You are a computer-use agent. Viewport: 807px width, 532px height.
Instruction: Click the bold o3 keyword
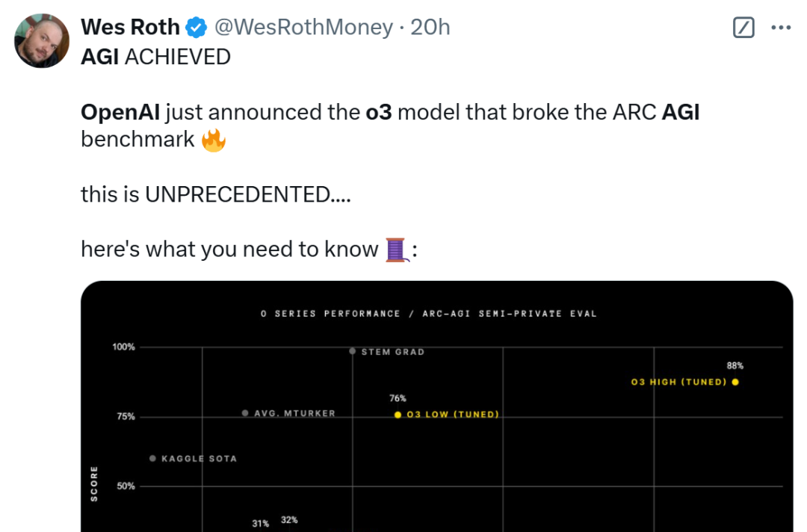tap(379, 112)
